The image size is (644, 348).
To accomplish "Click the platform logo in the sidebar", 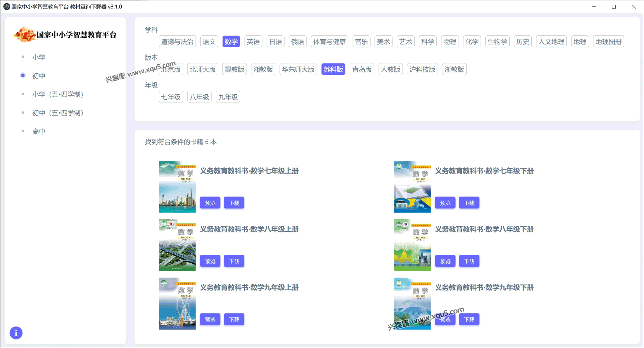I will click(25, 34).
